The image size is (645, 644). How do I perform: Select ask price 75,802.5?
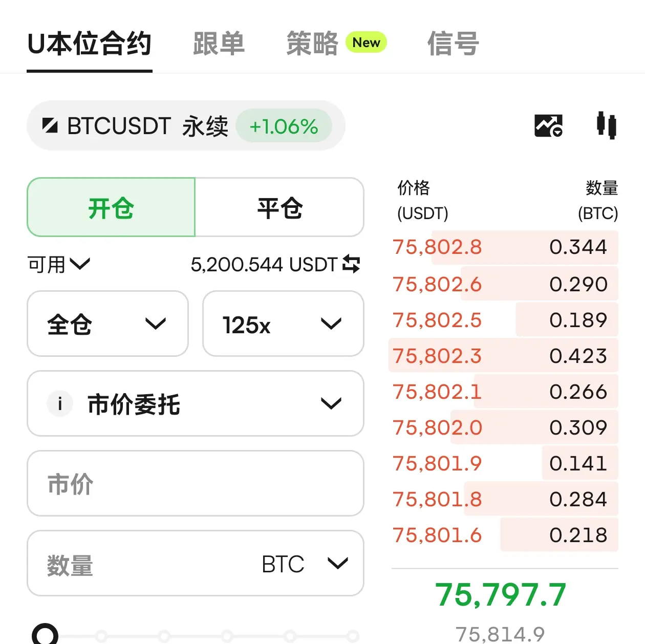pyautogui.click(x=437, y=320)
